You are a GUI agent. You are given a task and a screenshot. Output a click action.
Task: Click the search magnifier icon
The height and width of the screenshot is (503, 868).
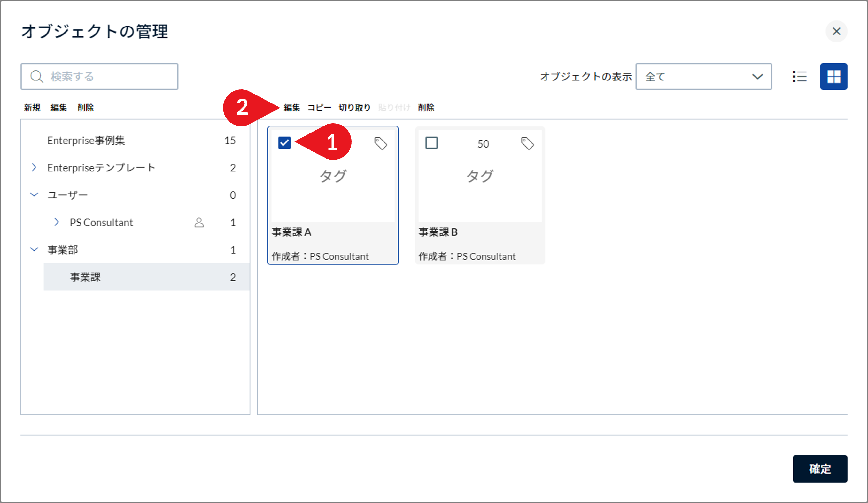coord(37,76)
